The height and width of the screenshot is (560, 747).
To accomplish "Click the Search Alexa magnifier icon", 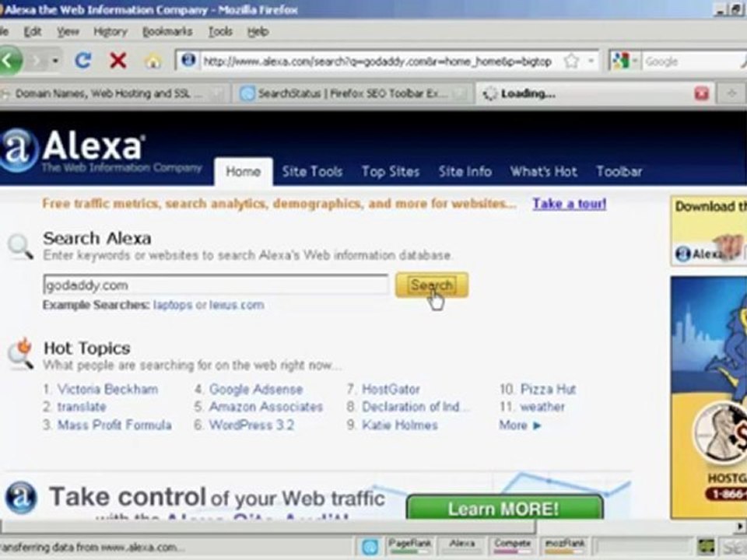I will [20, 247].
